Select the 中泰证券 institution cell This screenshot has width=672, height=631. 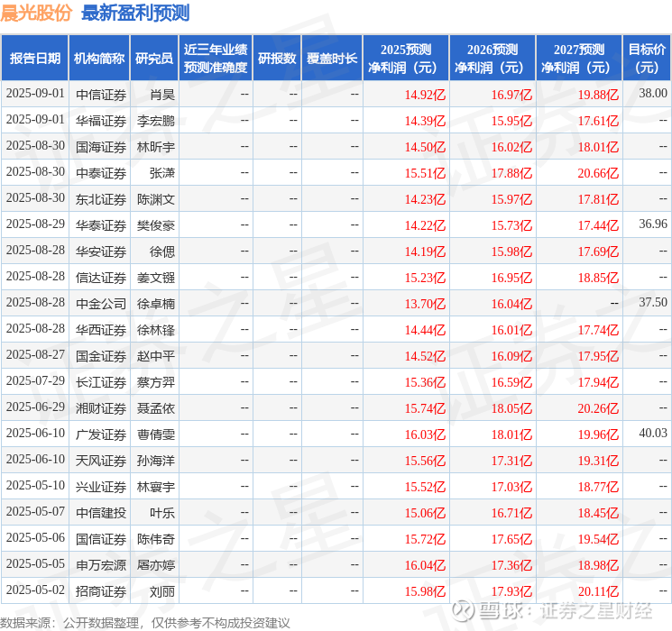tap(101, 173)
